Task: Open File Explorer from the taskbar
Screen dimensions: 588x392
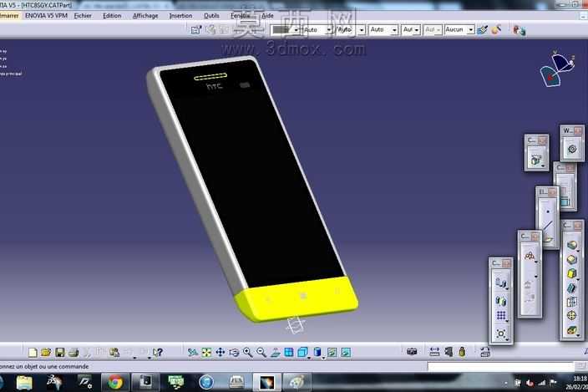Action: pyautogui.click(x=24, y=382)
